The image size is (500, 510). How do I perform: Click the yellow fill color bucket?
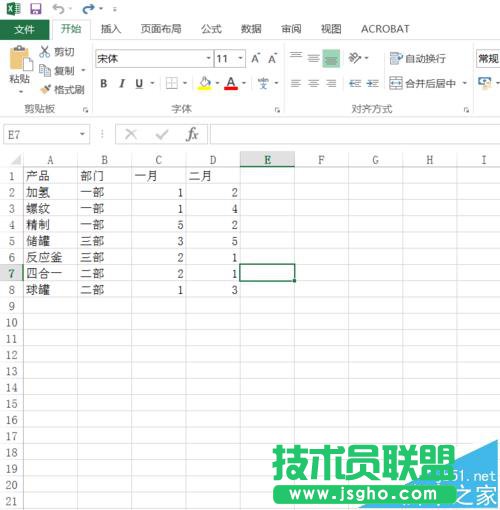click(205, 83)
